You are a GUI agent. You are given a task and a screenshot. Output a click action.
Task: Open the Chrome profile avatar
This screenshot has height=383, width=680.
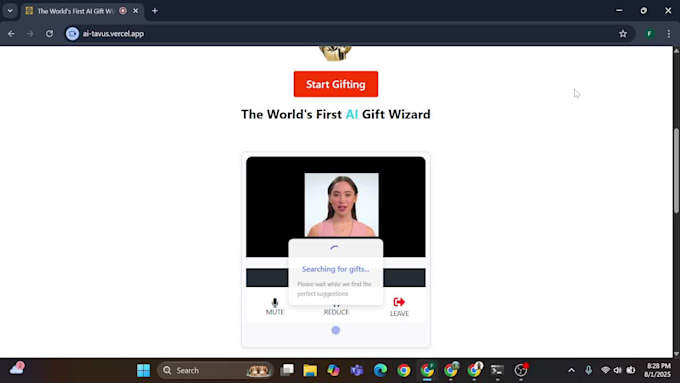pos(650,33)
